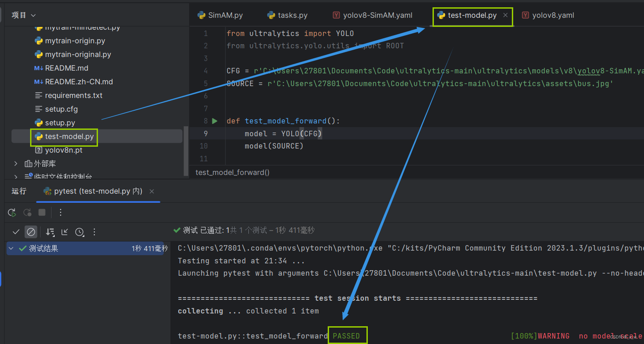
Task: Click the 'test session starts' console line
Action: tap(358, 298)
